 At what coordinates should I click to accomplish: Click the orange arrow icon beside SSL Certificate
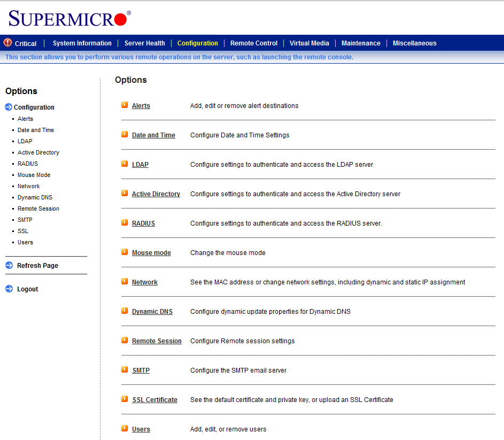[x=125, y=399]
